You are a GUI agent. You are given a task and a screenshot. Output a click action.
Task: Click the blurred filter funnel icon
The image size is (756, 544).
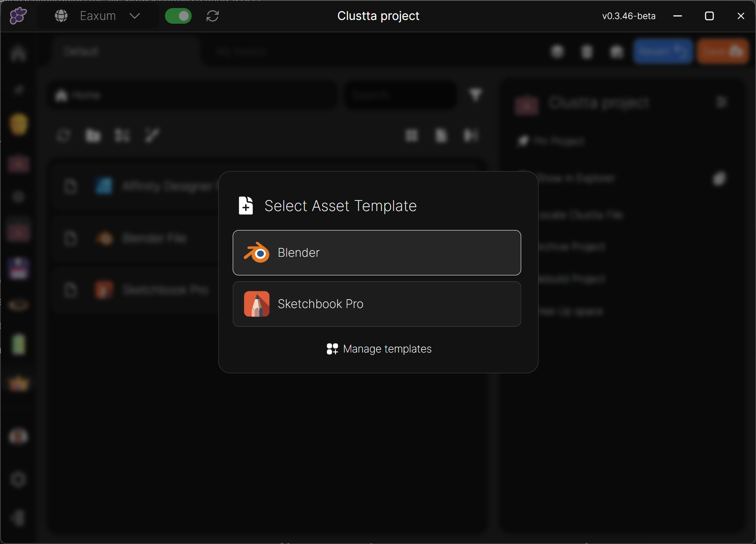point(476,94)
